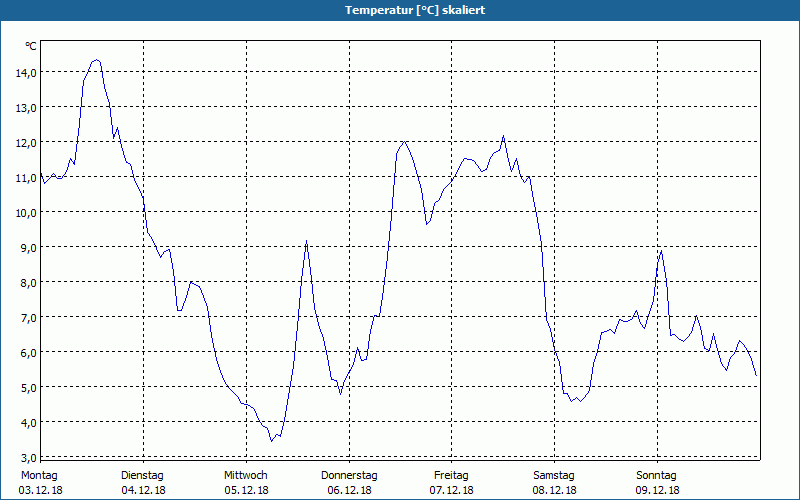Select the date 05.12.18
The image size is (800, 500).
click(246, 490)
